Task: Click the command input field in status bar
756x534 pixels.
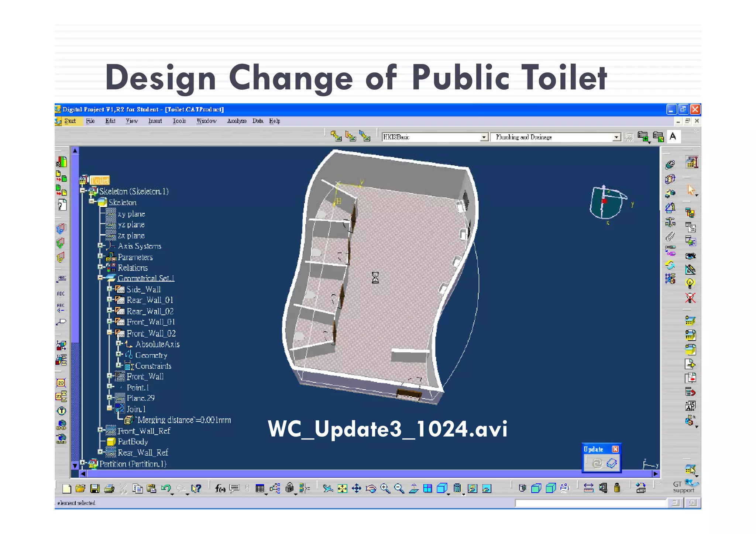Action: click(x=591, y=503)
